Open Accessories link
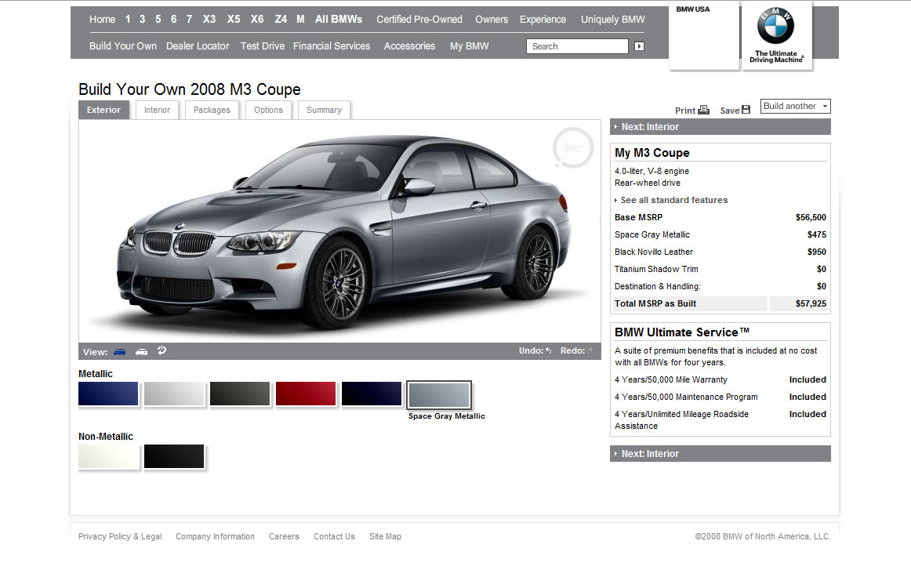The width and height of the screenshot is (911, 588). (x=409, y=46)
